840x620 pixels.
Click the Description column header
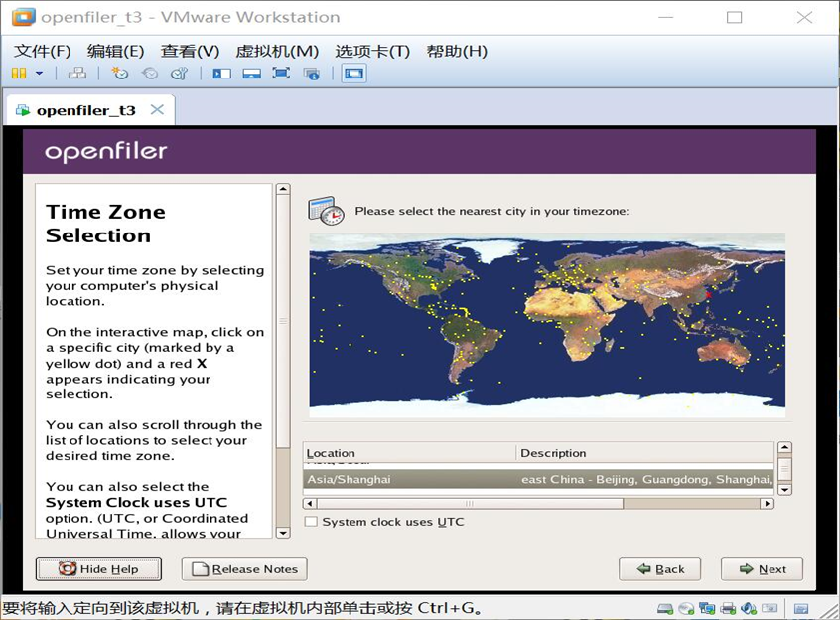pos(645,453)
